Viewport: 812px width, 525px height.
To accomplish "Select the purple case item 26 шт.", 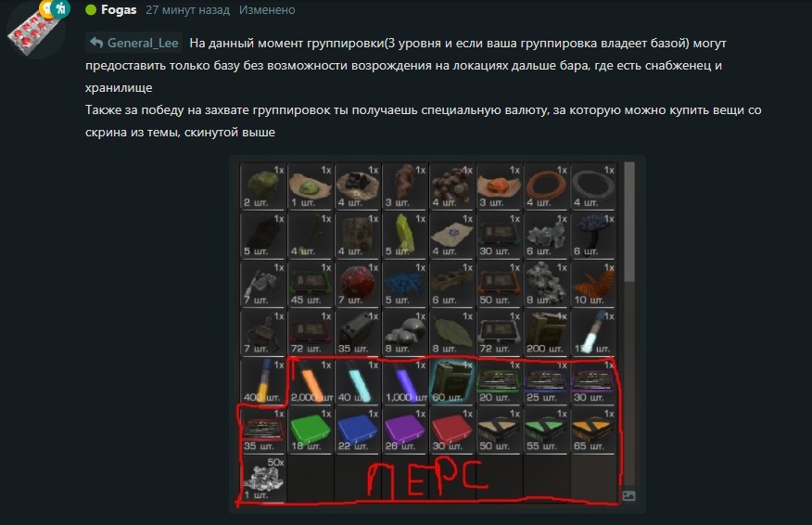I will (404, 431).
